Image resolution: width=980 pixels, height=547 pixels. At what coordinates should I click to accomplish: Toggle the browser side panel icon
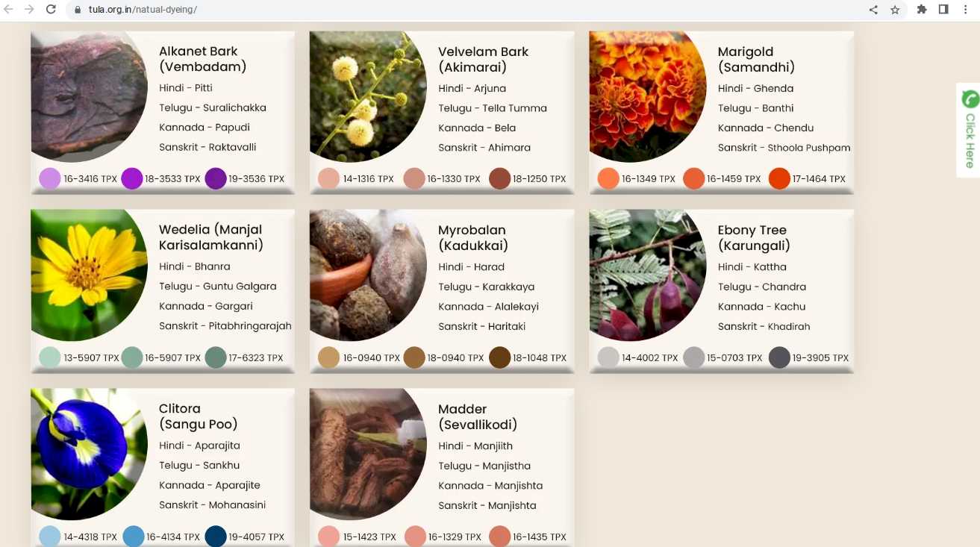943,10
